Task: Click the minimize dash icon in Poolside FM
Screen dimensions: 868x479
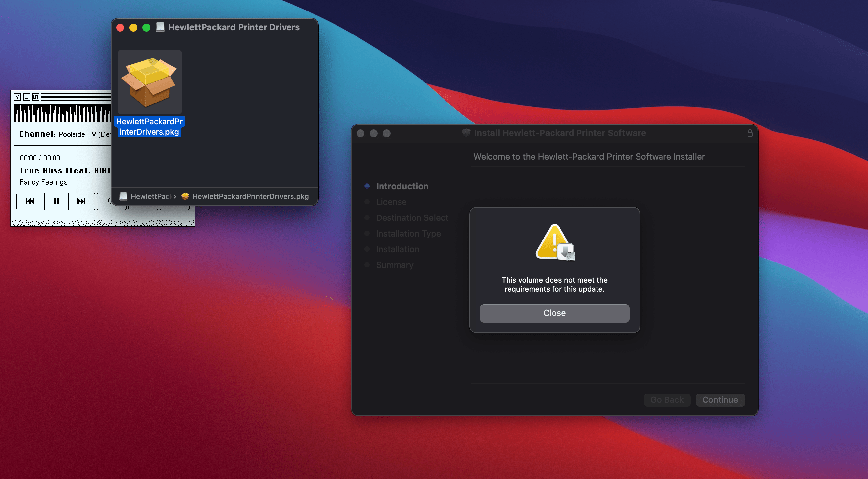Action: pyautogui.click(x=27, y=97)
